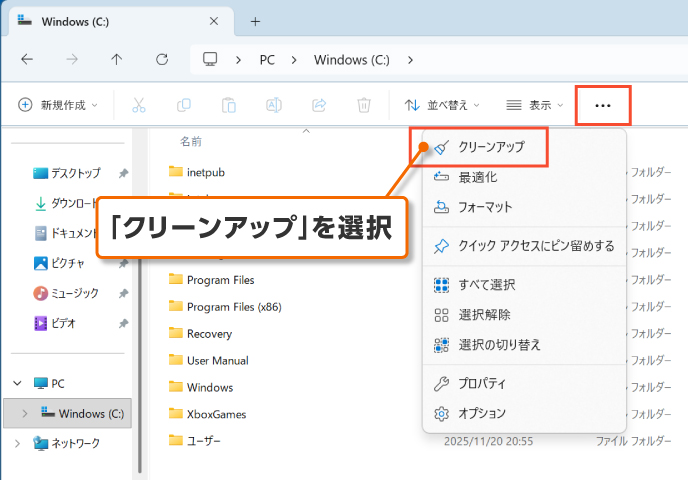688x480 pixels.
Task: Select ミュージック in the sidebar
Action: click(75, 293)
